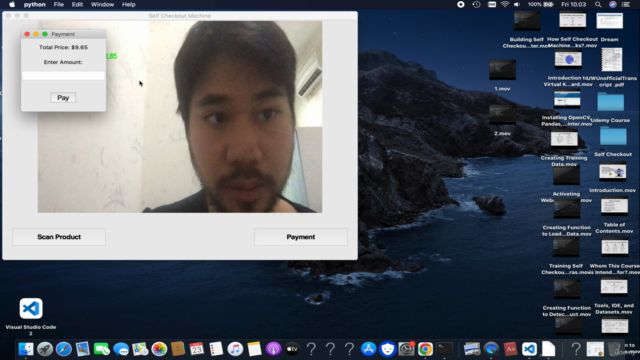This screenshot has width=640, height=360.
Task: Open the Help menu
Action: (129, 4)
